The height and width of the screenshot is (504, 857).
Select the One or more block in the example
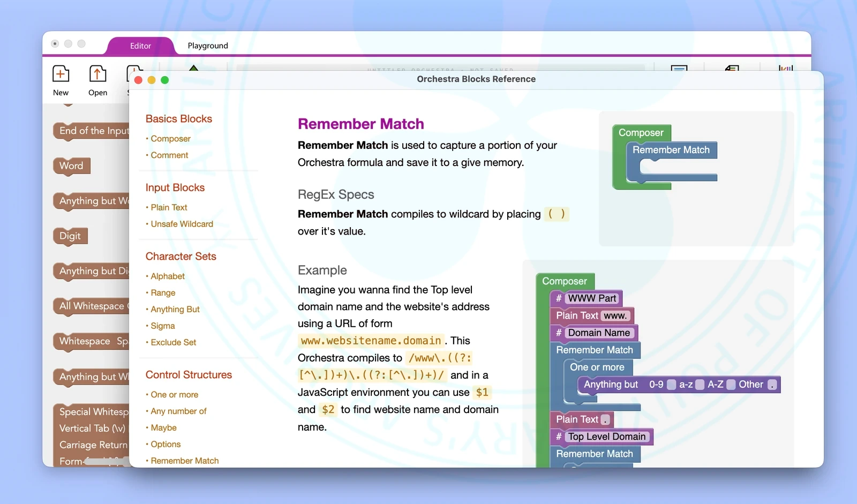597,367
